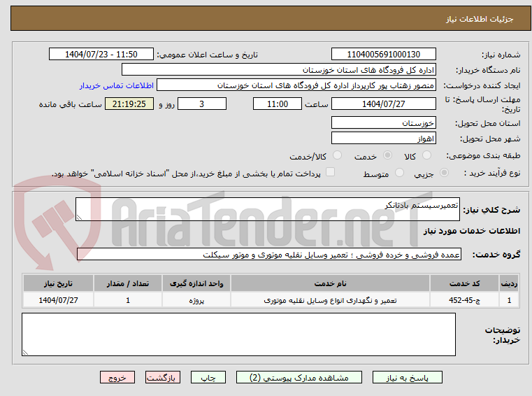The image size is (532, 396).
Task: Click the delivery city field اهواز
Action: (383, 139)
